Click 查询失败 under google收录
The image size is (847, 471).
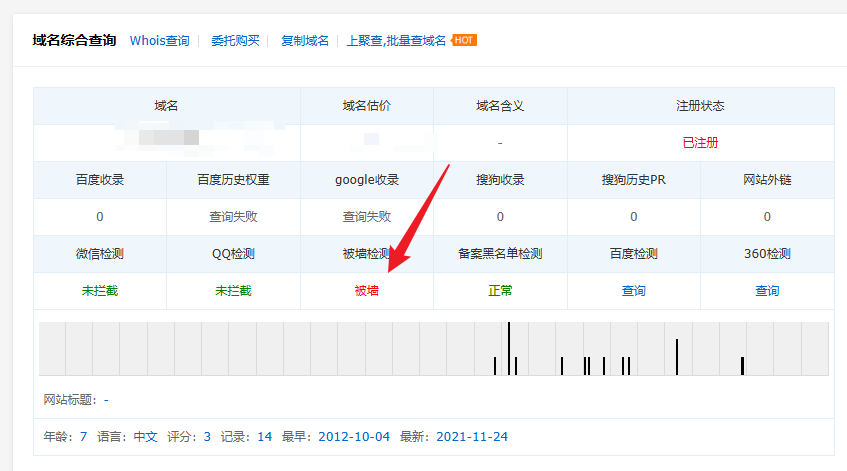(367, 217)
